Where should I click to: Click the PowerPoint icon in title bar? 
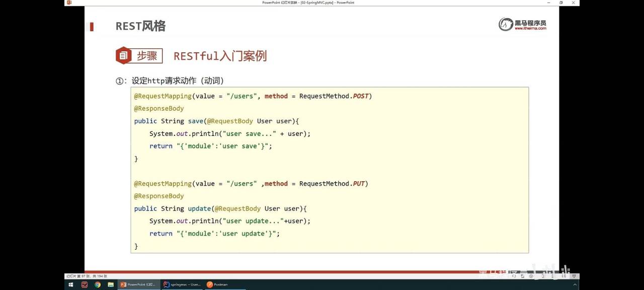coord(69,3)
